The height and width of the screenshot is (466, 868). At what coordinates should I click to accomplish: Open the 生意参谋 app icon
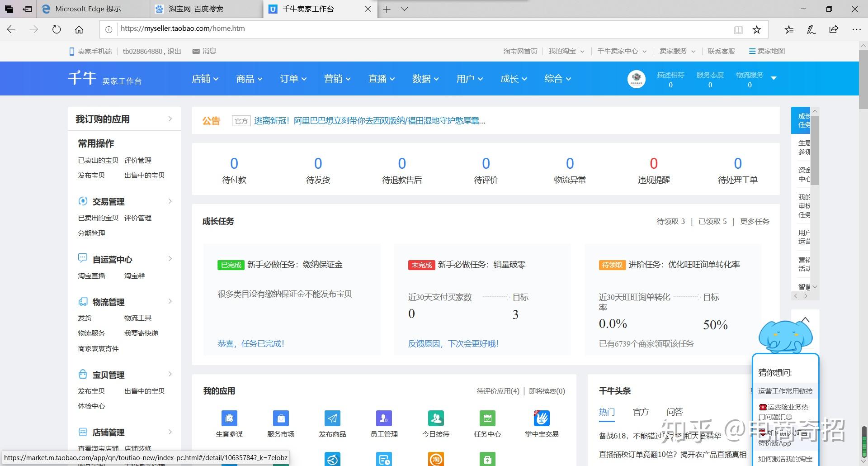tap(229, 418)
